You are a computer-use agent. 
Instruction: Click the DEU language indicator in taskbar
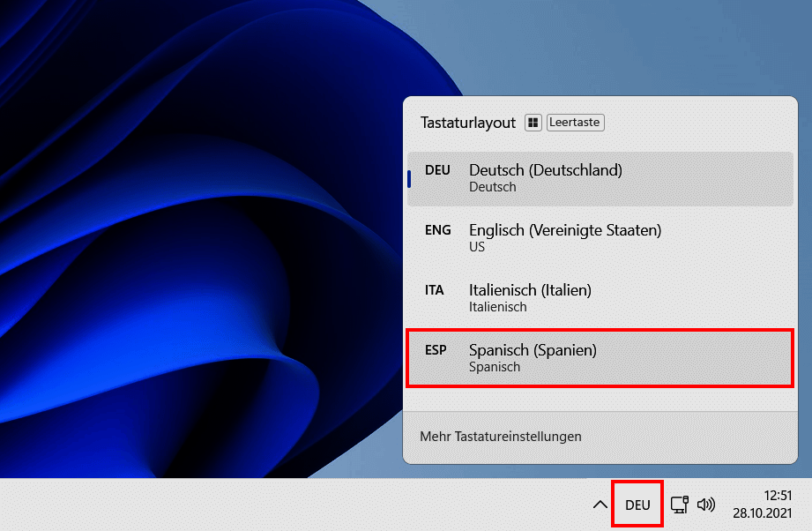(x=637, y=504)
